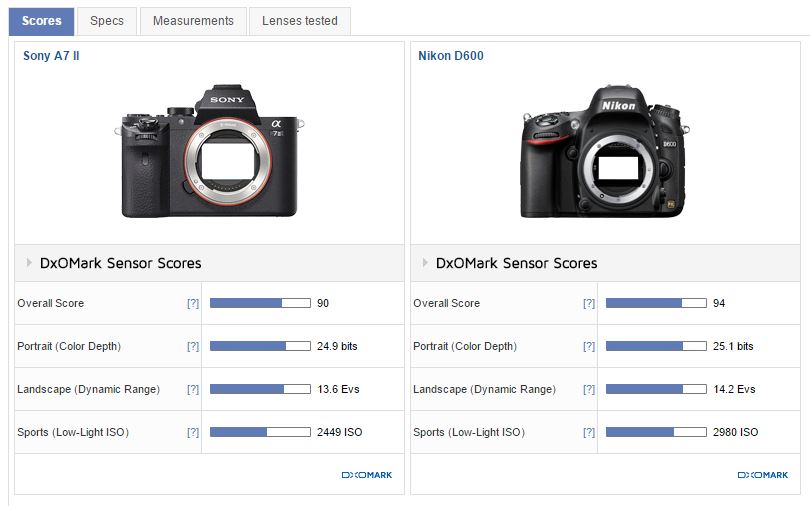Click Sony Overall Score bar showing 90
This screenshot has width=810, height=506.
pos(260,303)
